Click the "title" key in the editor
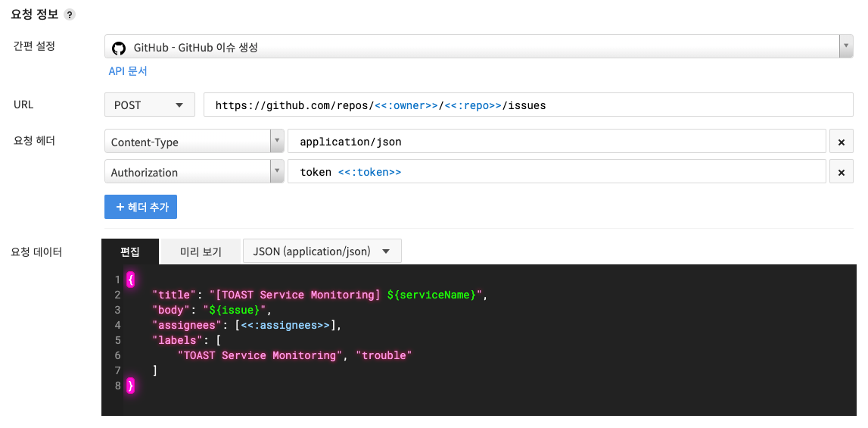This screenshot has height=428, width=868. coord(174,295)
